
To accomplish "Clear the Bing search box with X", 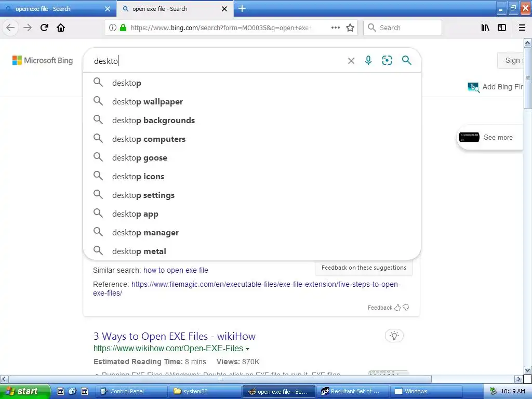I will [351, 61].
